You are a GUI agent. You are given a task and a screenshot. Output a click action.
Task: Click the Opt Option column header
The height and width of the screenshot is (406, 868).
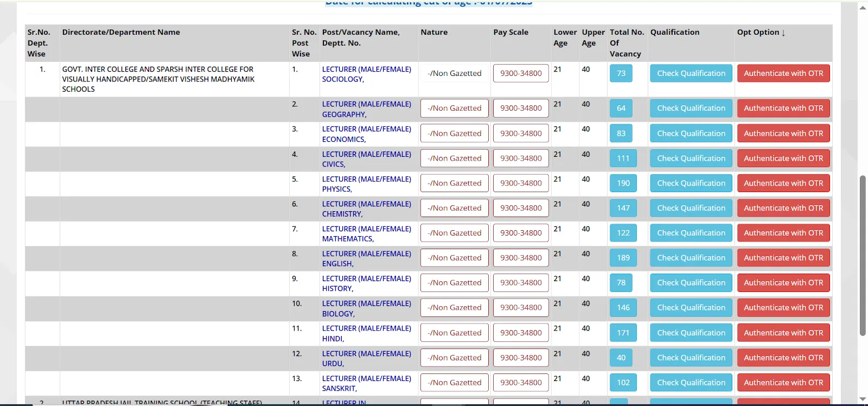(761, 33)
